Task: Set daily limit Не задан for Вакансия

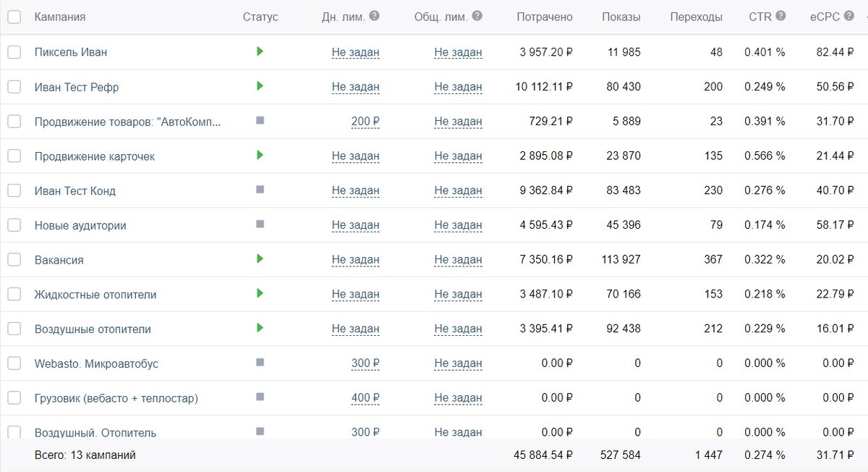Action: [356, 260]
